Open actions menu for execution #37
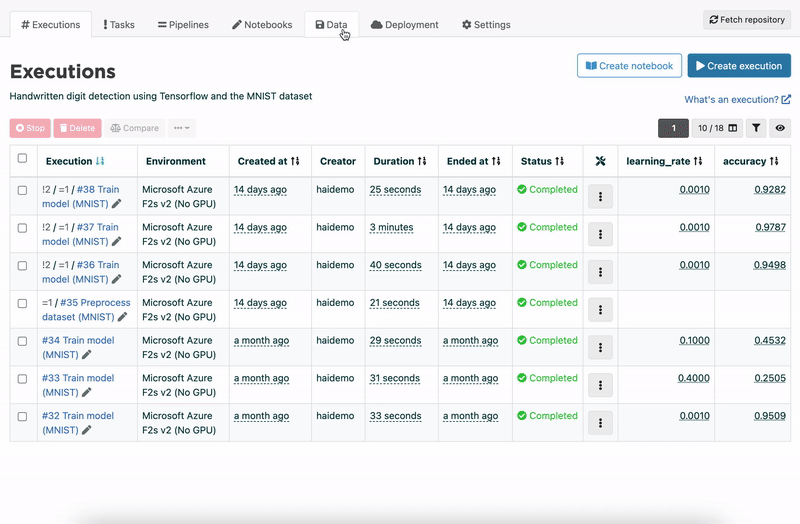This screenshot has height=524, width=800. pyautogui.click(x=601, y=234)
